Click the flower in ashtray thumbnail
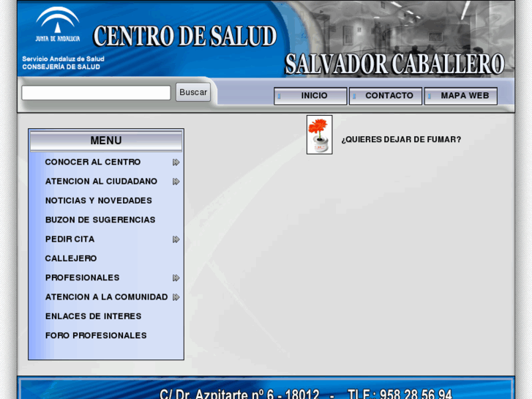Viewport: 532px width, 399px height. click(x=319, y=135)
